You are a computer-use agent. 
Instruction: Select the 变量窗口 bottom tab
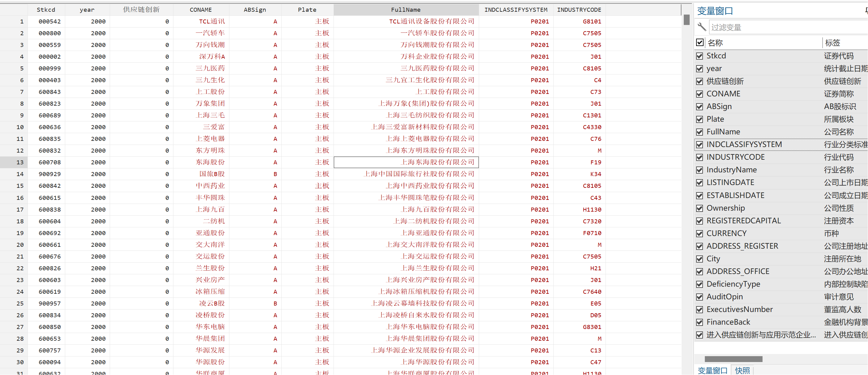(x=712, y=370)
